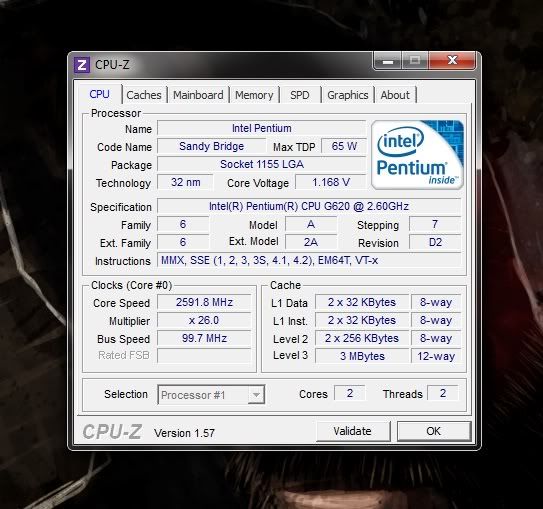Click the L1 Data associativity 8-way

pyautogui.click(x=436, y=302)
